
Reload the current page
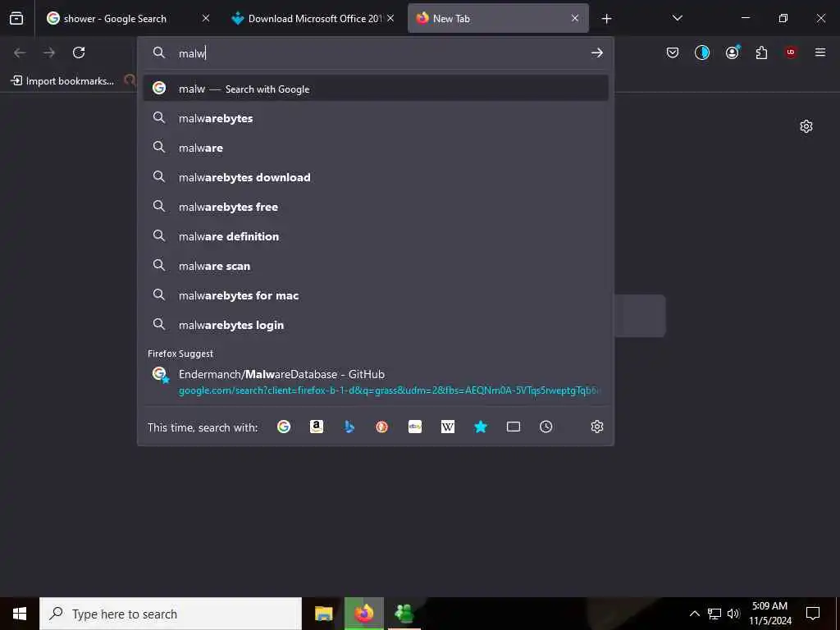[x=79, y=52]
